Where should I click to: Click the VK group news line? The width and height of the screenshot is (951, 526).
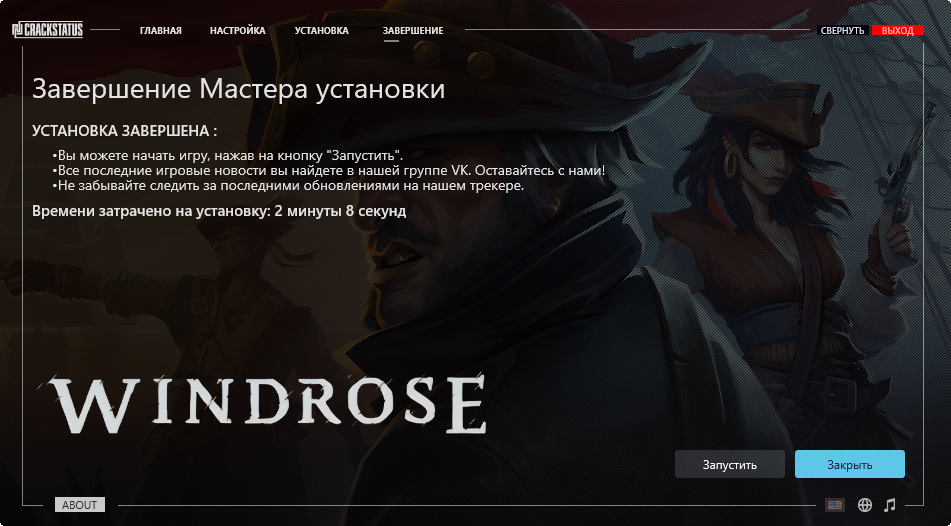click(329, 170)
